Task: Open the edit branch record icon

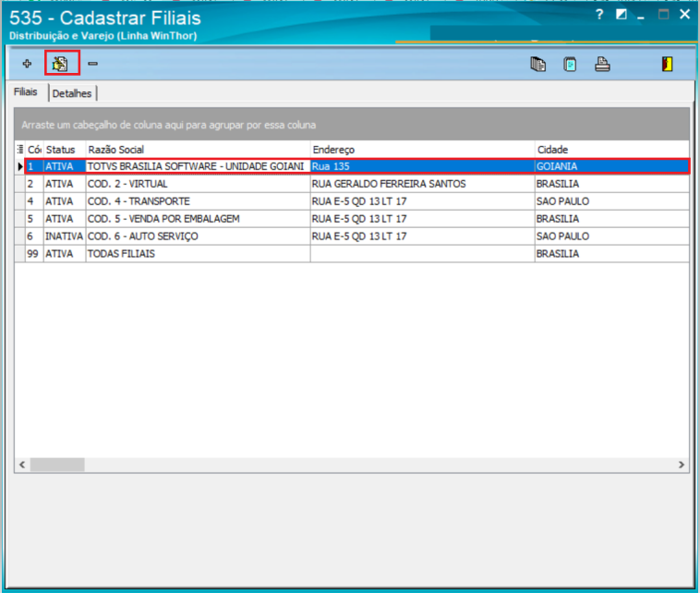Action: click(60, 64)
